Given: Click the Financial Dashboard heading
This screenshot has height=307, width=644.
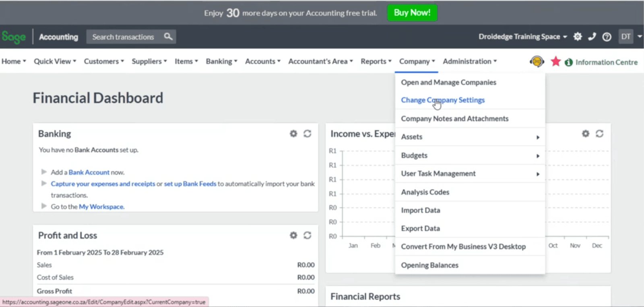Looking at the screenshot, I should [x=98, y=98].
